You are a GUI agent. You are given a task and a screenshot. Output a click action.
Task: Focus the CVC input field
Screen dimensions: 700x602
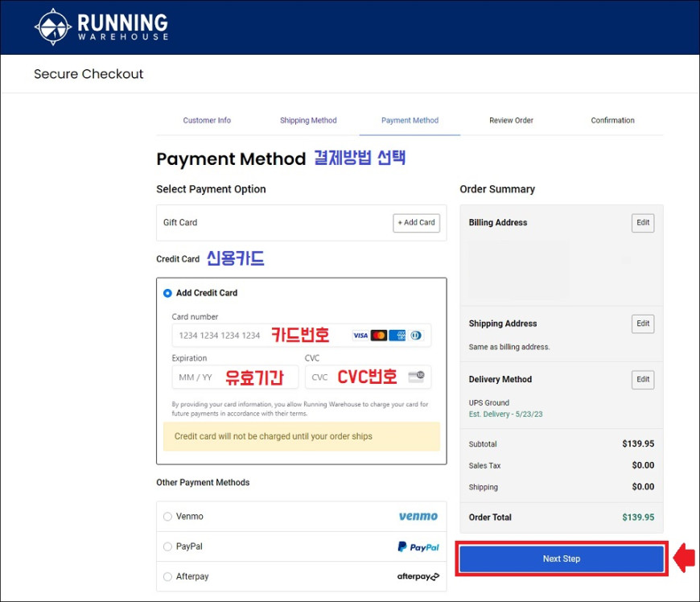368,377
